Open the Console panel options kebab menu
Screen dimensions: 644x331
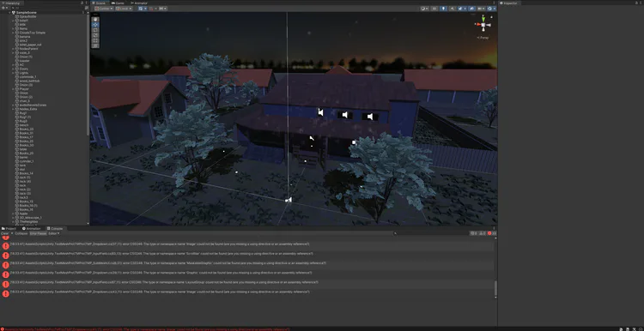point(494,228)
